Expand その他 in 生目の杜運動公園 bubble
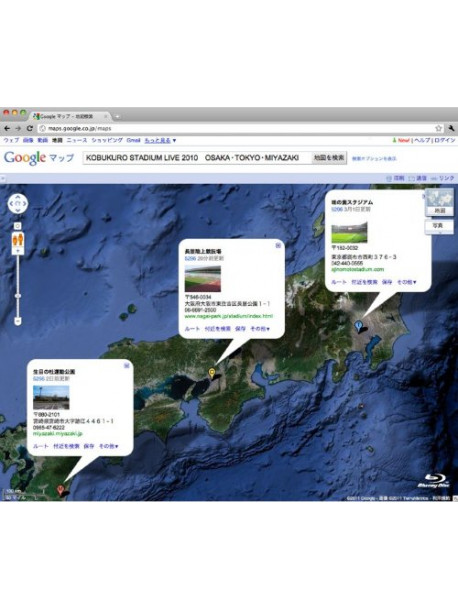This screenshot has height=610, width=458. click(108, 446)
